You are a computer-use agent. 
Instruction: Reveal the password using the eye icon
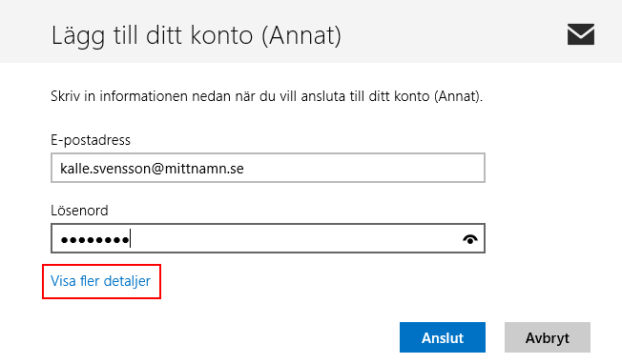click(470, 239)
